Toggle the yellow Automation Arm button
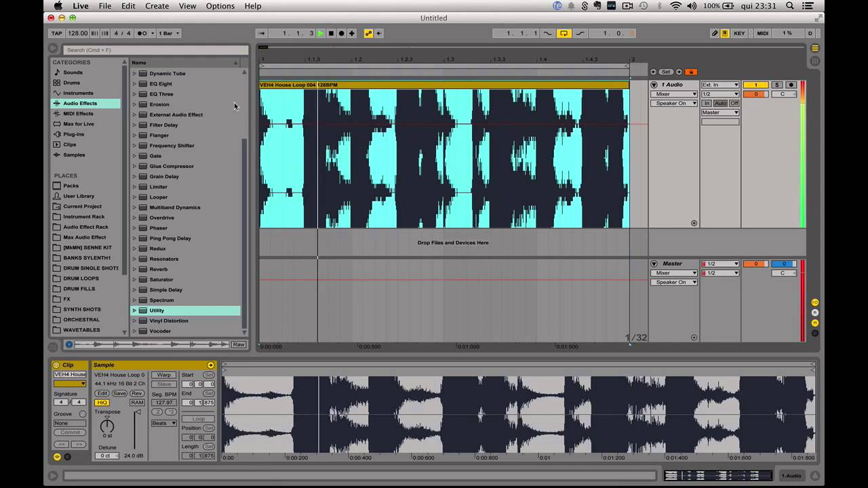This screenshot has width=868, height=488. (368, 33)
